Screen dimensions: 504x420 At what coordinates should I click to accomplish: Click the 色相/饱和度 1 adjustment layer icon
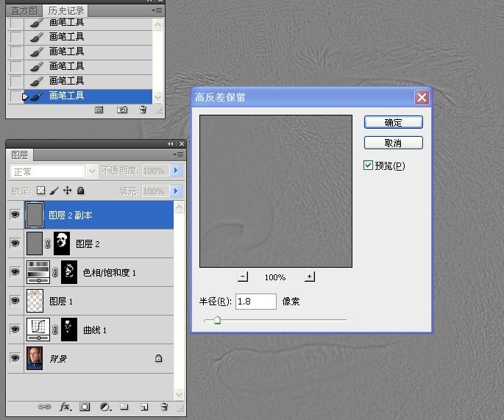coord(38,272)
